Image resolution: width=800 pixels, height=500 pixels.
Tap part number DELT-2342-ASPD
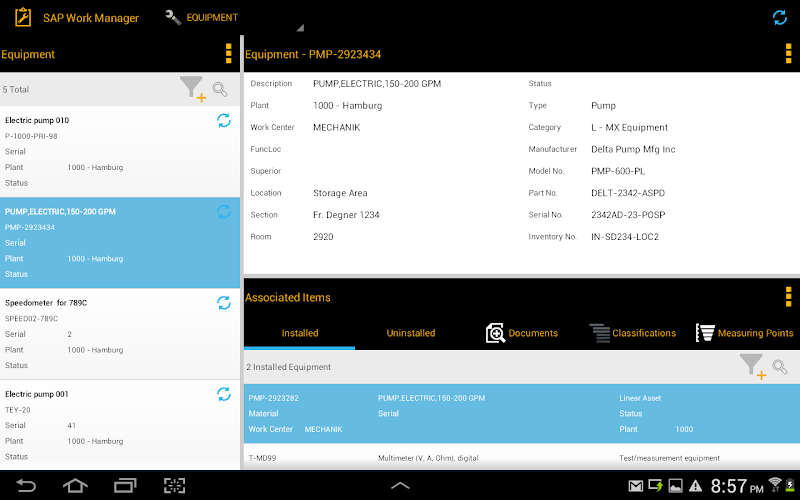(628, 193)
